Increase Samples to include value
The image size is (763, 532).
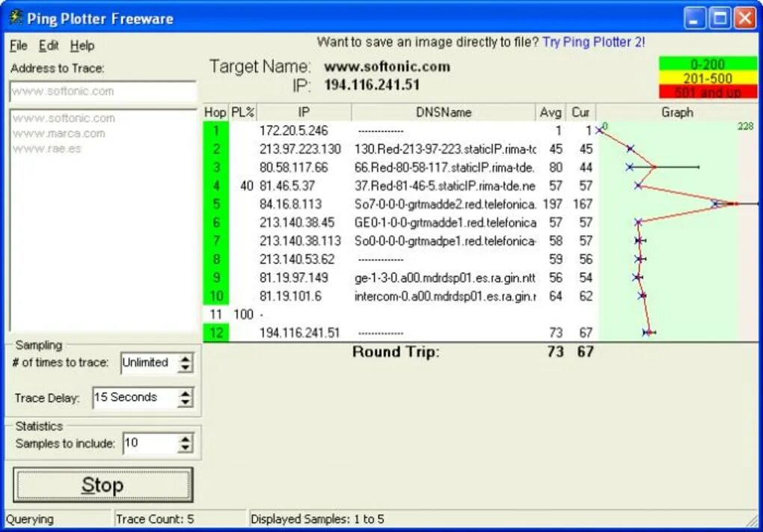(x=185, y=438)
